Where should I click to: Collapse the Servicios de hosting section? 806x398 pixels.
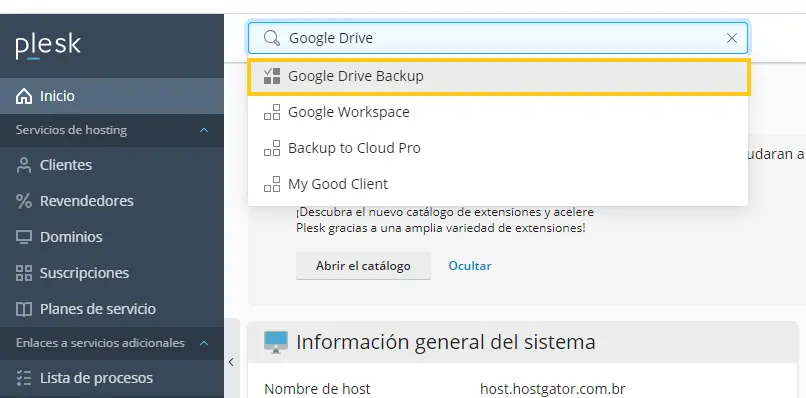point(204,130)
